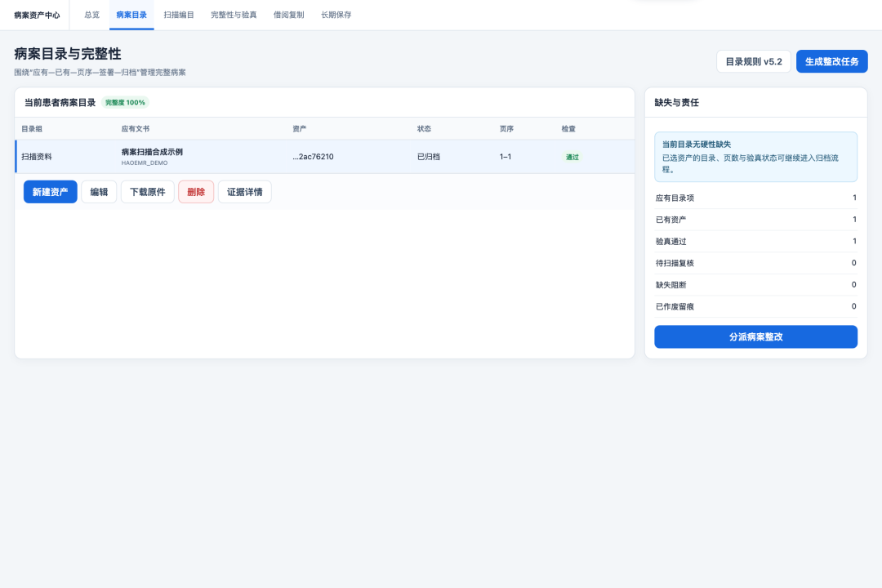Click the 编辑 button

point(99,192)
